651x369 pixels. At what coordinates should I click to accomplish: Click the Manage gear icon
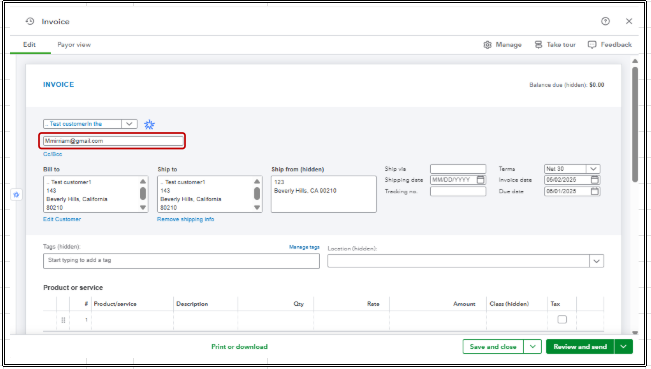[487, 45]
